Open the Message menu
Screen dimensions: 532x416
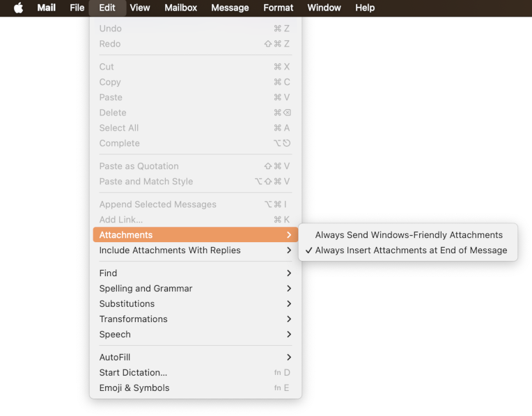(230, 8)
